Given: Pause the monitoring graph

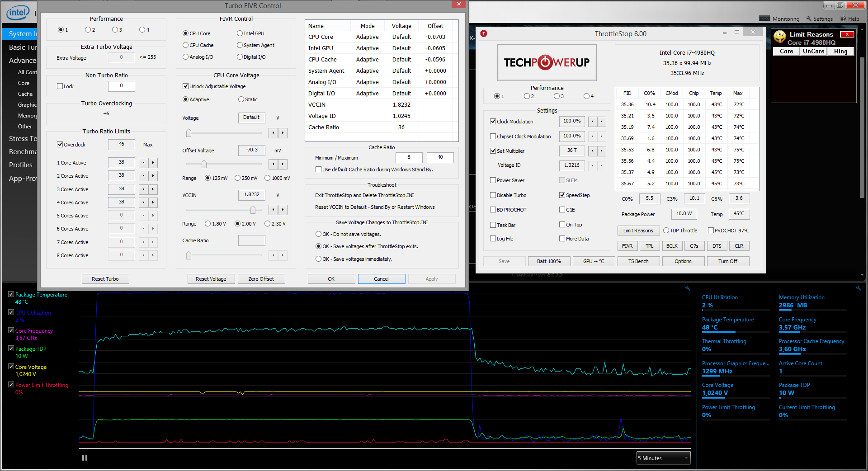Looking at the screenshot, I should (x=85, y=457).
